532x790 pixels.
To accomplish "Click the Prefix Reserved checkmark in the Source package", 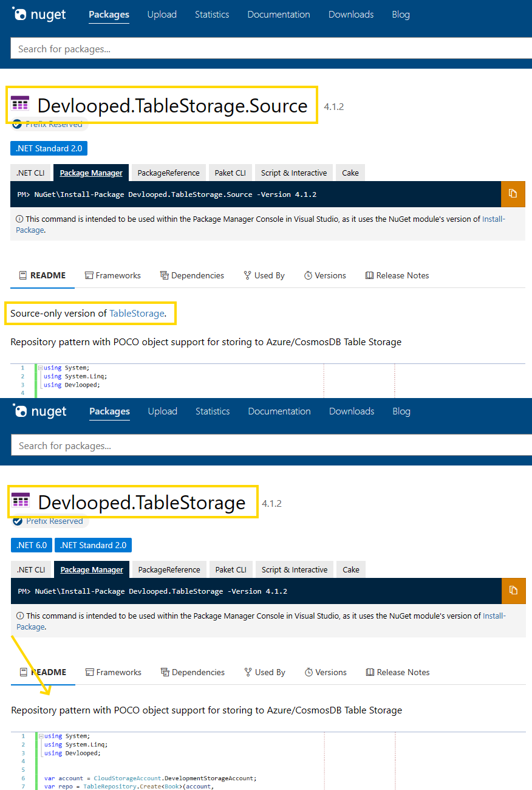I will (18, 125).
